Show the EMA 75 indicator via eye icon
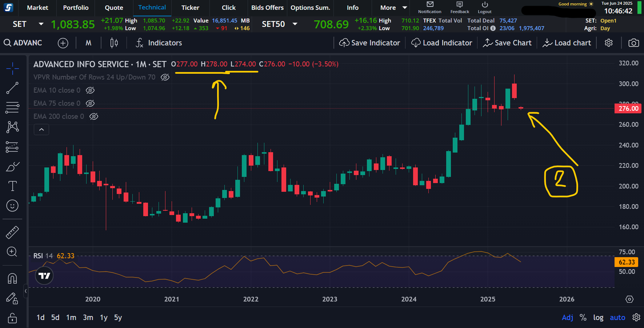This screenshot has width=644, height=328. (x=90, y=104)
